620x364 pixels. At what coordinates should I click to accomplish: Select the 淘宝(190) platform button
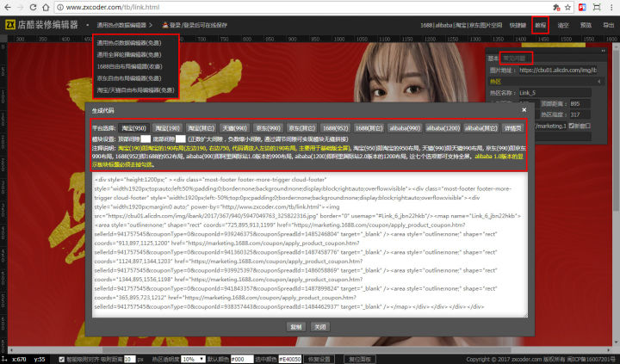[x=167, y=128]
